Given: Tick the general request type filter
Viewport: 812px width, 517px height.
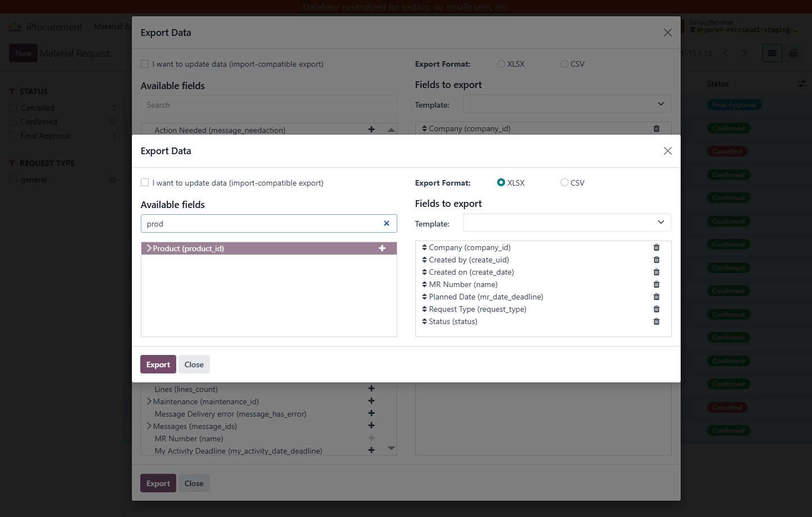Looking at the screenshot, I should click(x=13, y=179).
